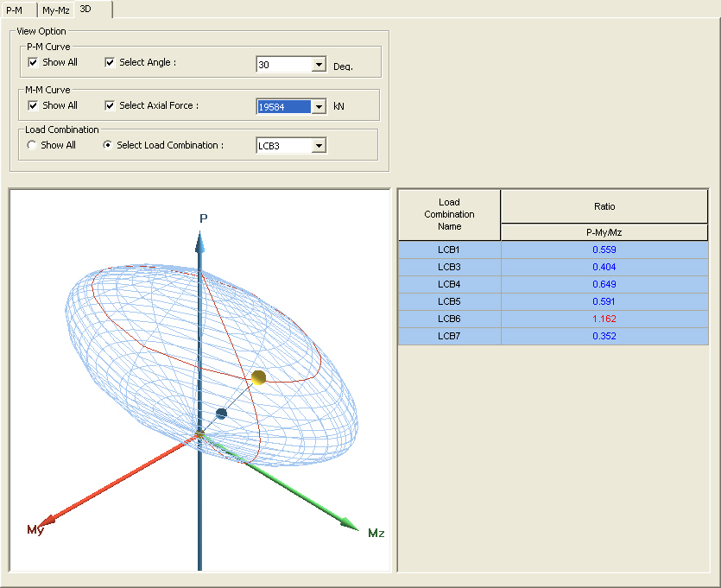The height and width of the screenshot is (588, 721).
Task: Select the LCB7 load combination row
Action: (x=449, y=336)
